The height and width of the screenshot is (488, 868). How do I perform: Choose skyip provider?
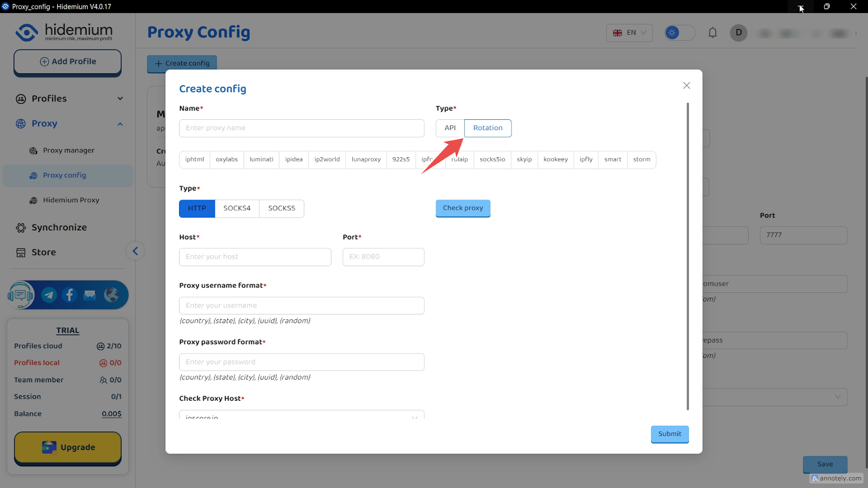point(524,159)
